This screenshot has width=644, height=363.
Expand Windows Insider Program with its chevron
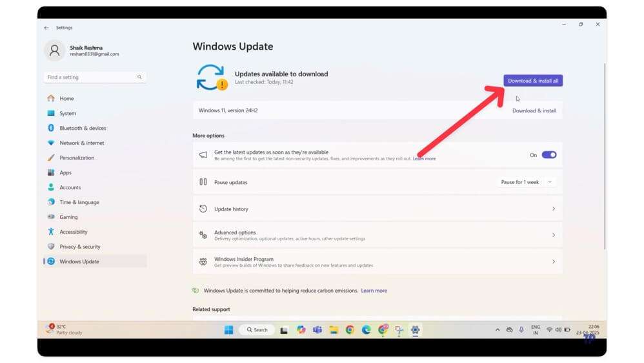pos(554,262)
